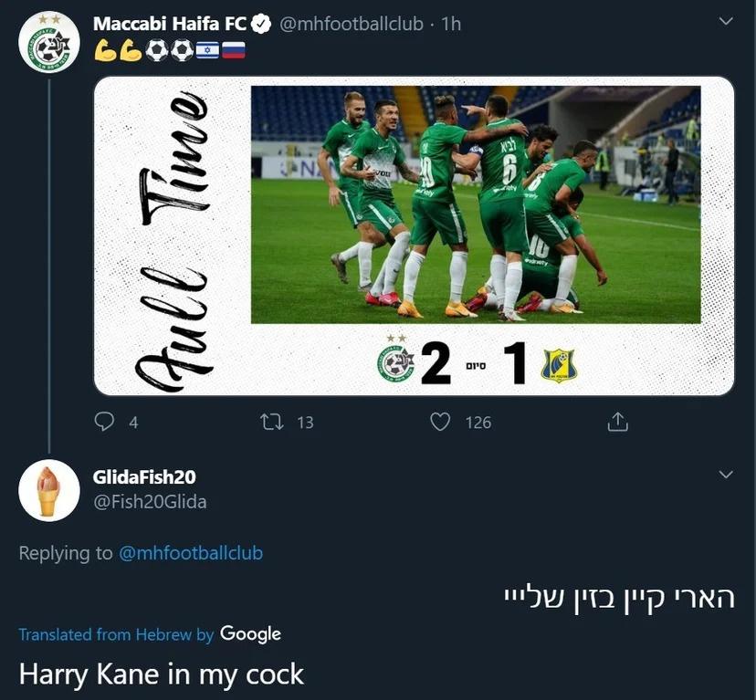The image size is (756, 700).
Task: Like the tweet with heart icon
Action: (x=440, y=422)
